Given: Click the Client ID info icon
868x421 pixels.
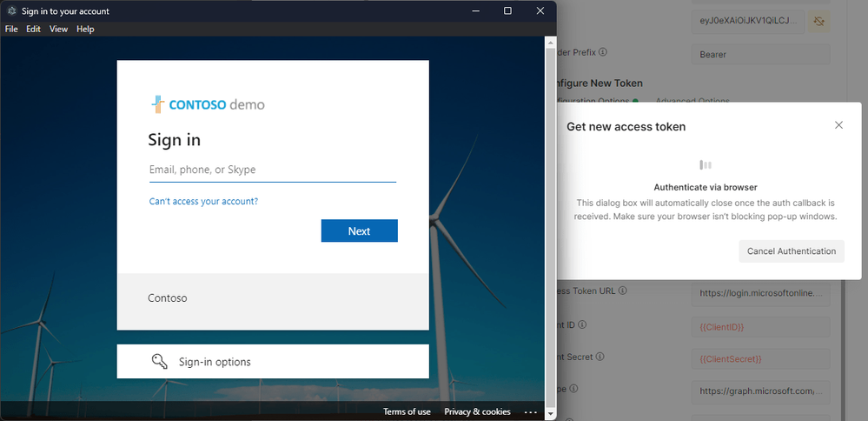Looking at the screenshot, I should coord(582,325).
